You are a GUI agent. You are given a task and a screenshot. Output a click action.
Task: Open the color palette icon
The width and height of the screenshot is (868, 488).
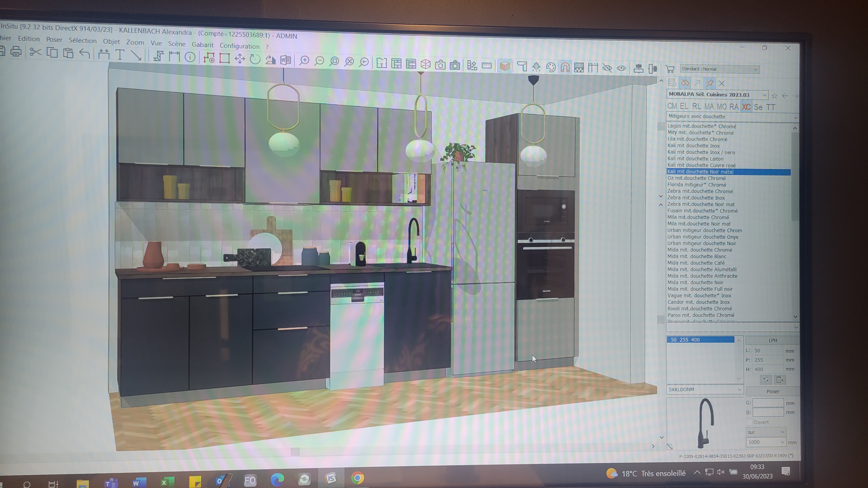pyautogui.click(x=551, y=67)
